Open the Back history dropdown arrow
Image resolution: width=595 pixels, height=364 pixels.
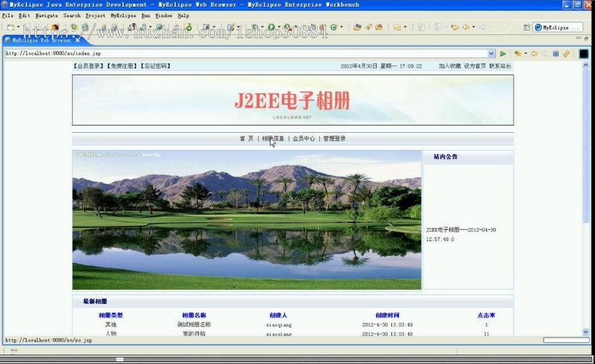473,27
